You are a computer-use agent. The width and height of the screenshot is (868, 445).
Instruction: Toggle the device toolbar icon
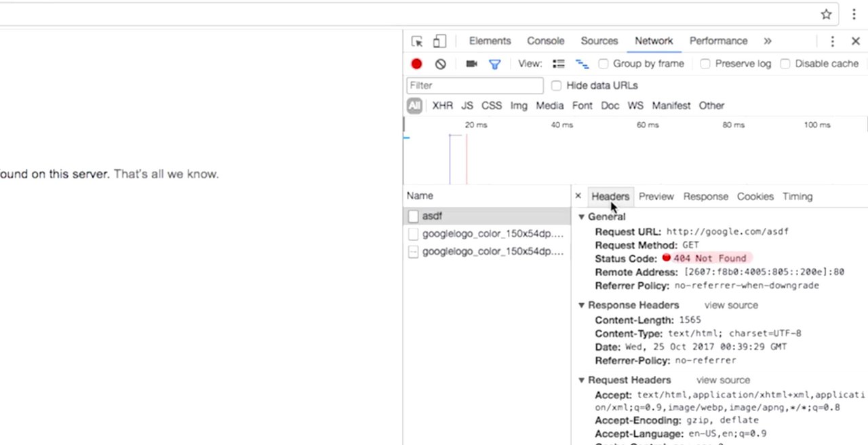(x=439, y=41)
